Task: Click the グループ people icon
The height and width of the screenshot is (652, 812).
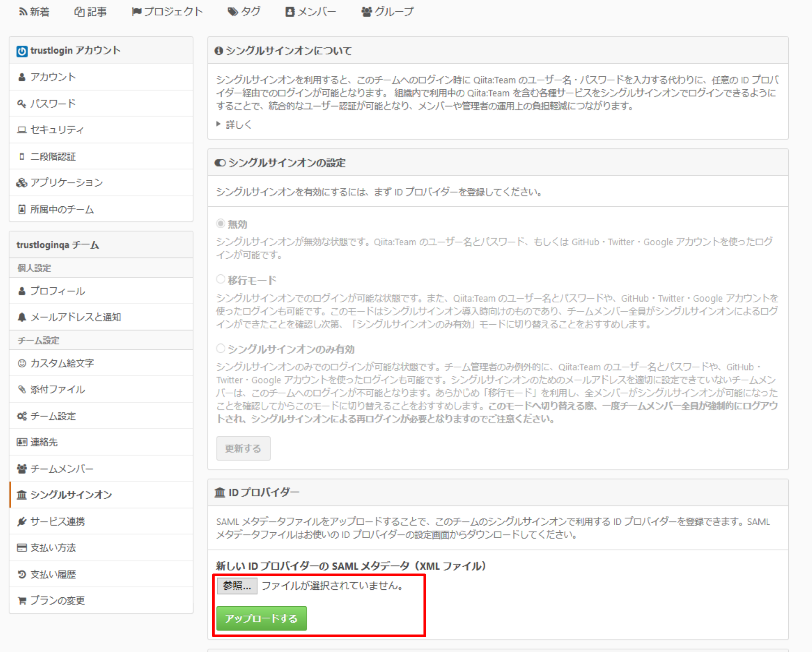Action: click(367, 12)
